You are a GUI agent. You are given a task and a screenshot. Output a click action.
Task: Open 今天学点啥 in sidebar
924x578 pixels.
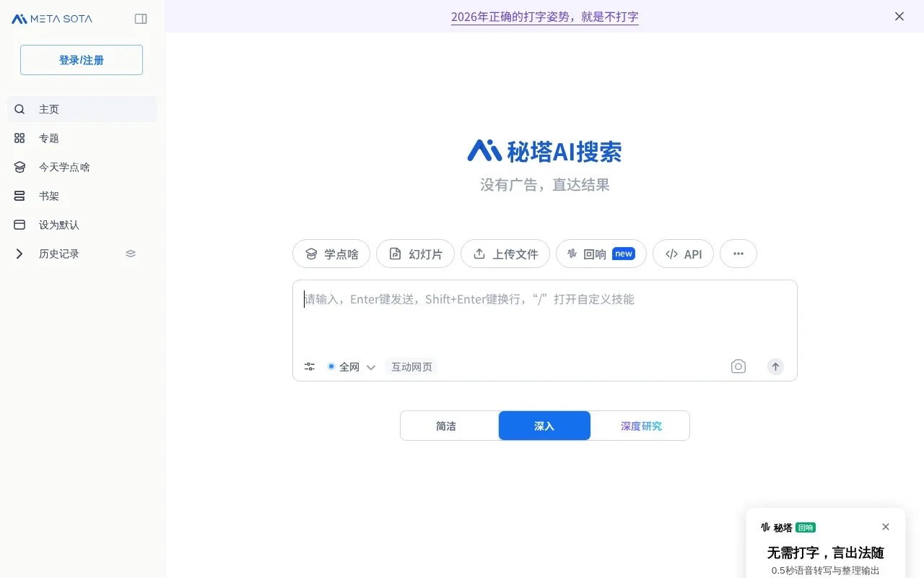(82, 167)
